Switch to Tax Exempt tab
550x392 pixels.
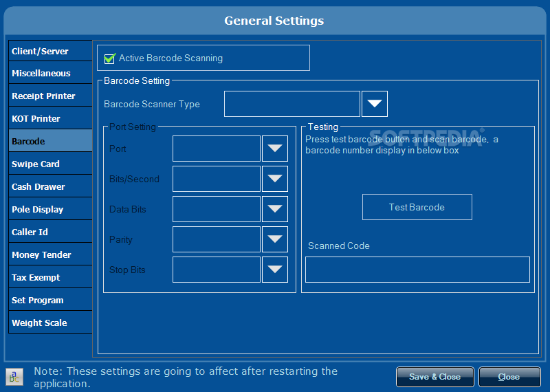click(50, 277)
